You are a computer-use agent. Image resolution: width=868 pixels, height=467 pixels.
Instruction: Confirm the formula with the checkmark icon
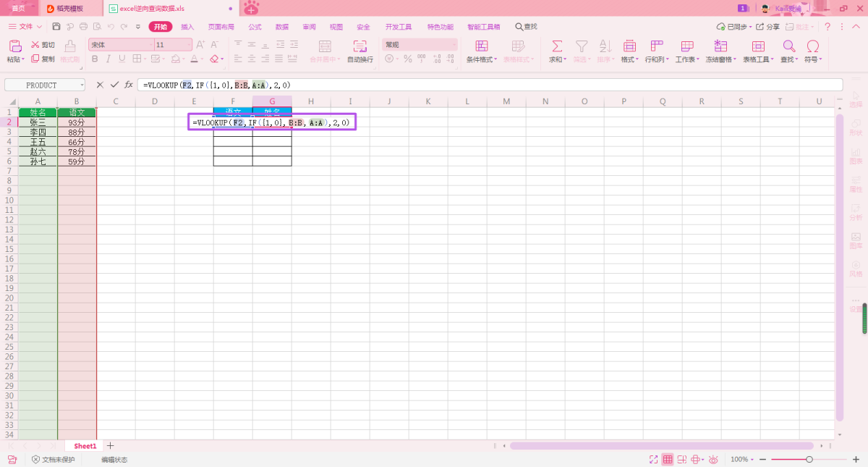(114, 85)
